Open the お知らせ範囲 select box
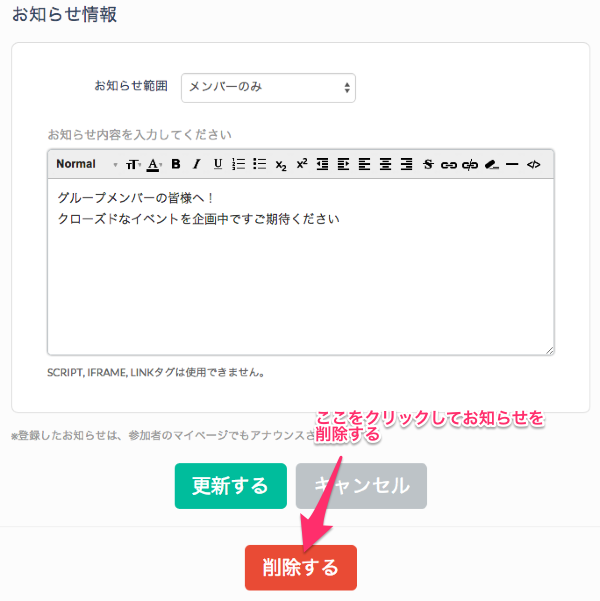 (x=268, y=87)
